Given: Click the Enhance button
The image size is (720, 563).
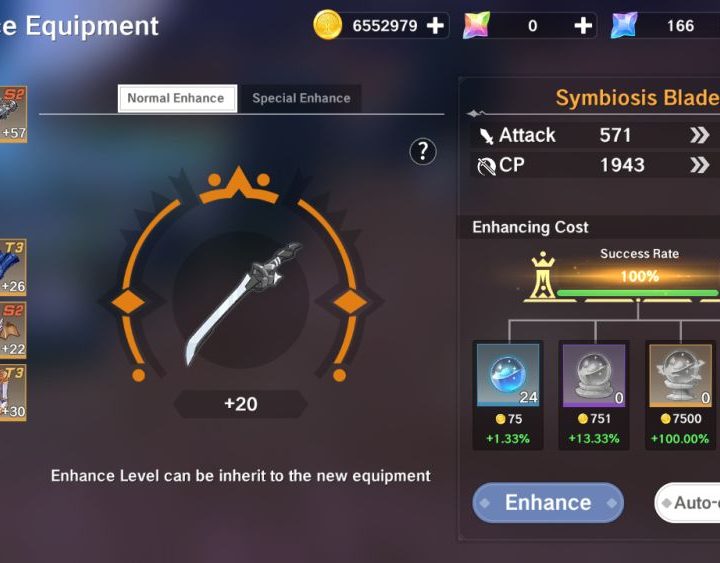Looking at the screenshot, I should 548,502.
